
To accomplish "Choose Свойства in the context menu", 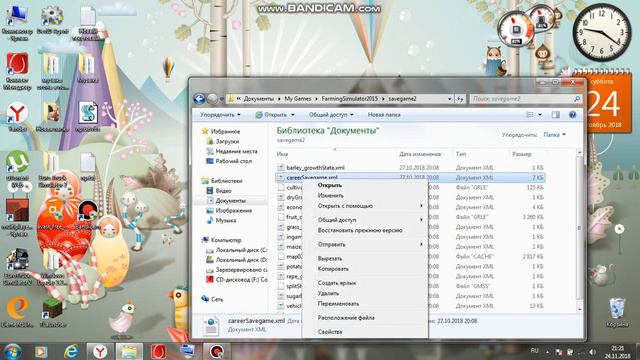I will point(365,332).
